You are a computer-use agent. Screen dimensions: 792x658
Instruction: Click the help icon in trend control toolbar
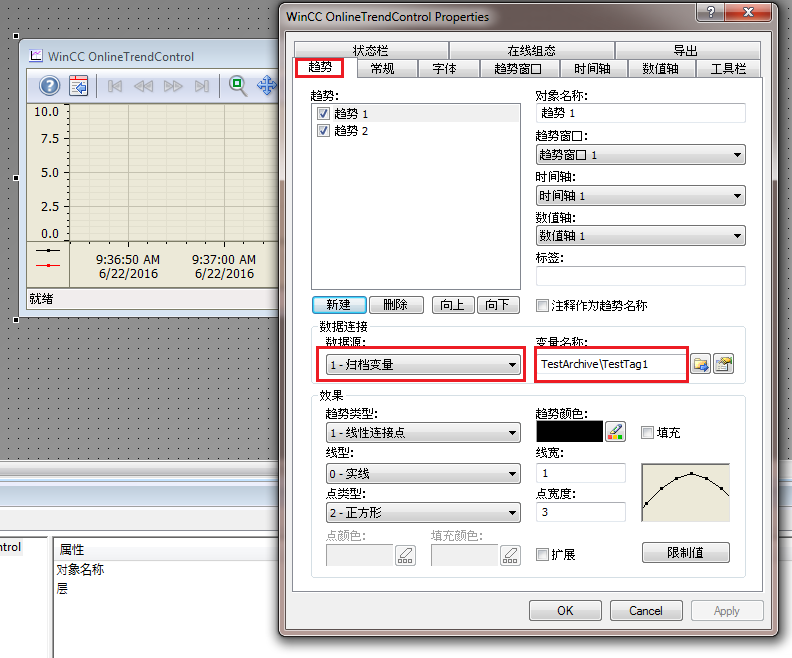50,86
